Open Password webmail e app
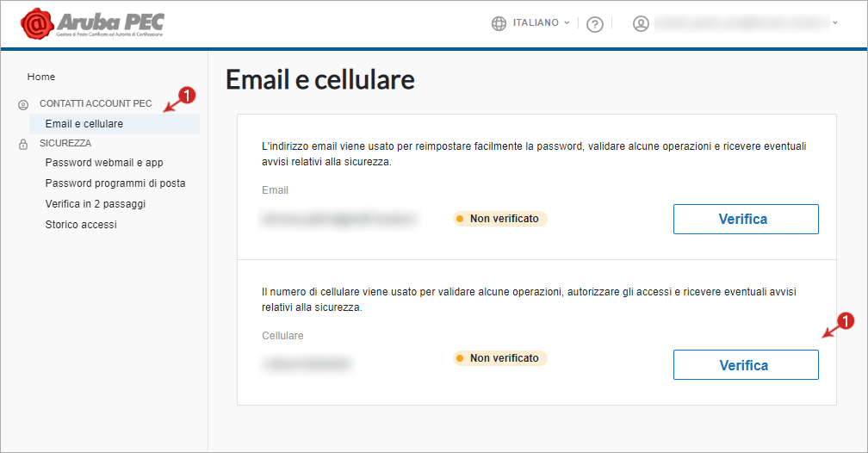 pos(104,162)
